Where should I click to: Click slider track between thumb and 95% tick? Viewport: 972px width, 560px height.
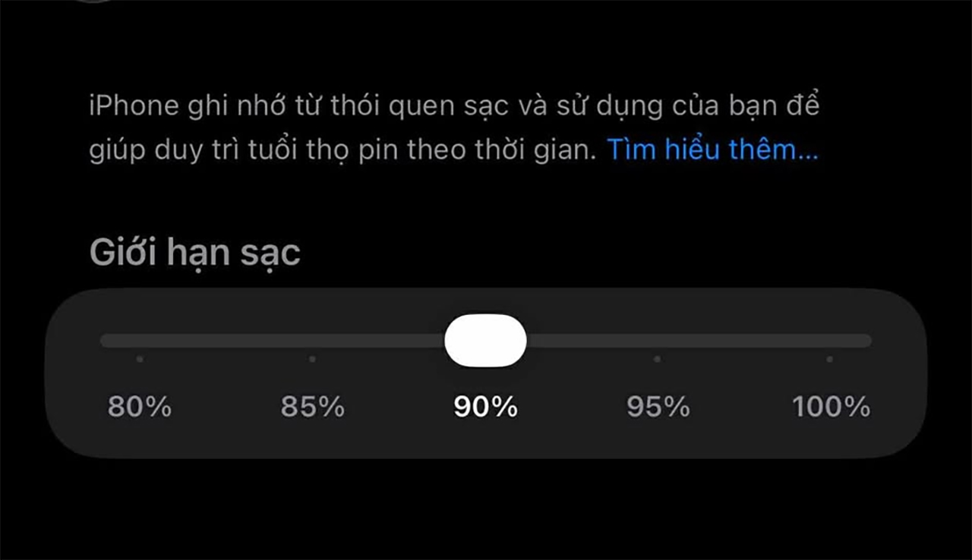pos(592,341)
